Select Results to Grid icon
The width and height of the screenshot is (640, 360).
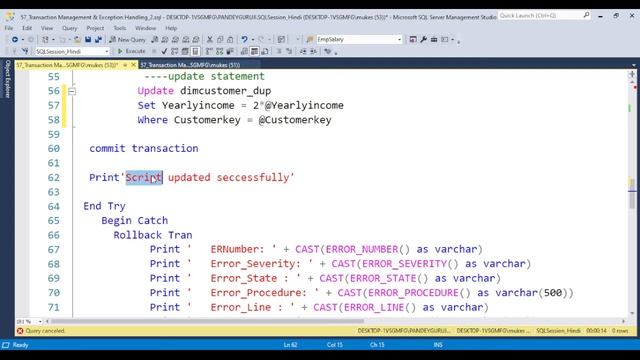[x=254, y=51]
